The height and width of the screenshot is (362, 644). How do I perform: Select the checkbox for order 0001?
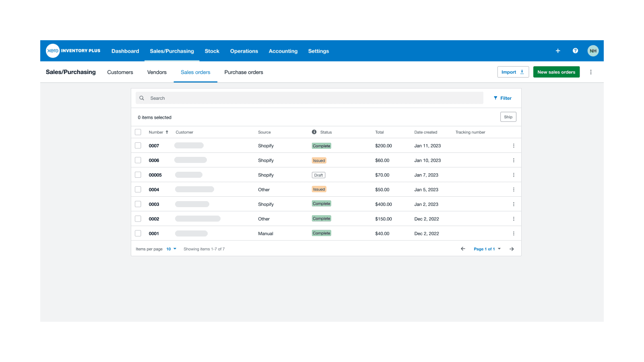[138, 233]
